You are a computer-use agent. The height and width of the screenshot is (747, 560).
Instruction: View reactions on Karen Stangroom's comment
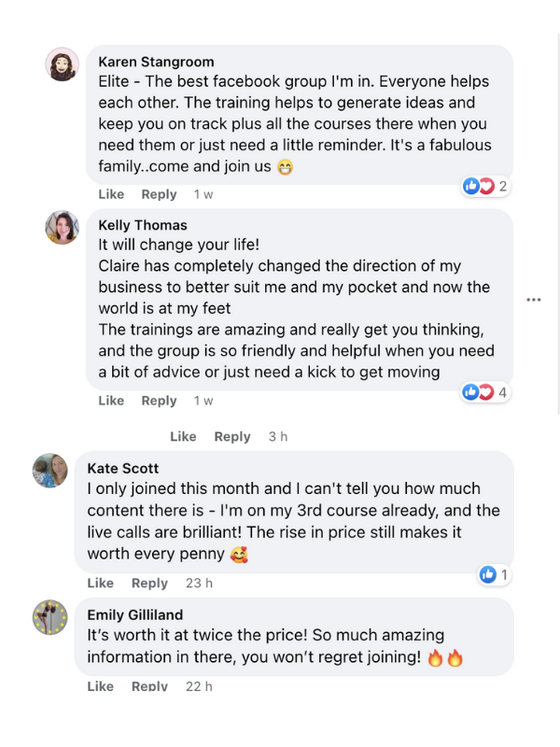pos(485,186)
